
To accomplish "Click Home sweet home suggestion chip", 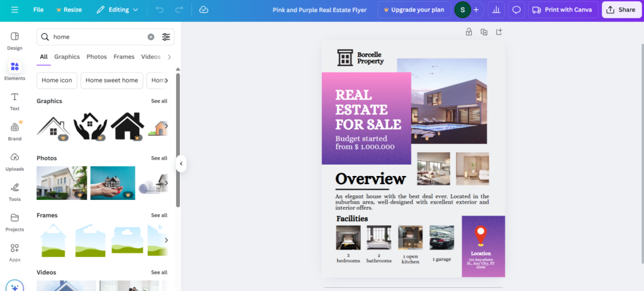I will [112, 80].
